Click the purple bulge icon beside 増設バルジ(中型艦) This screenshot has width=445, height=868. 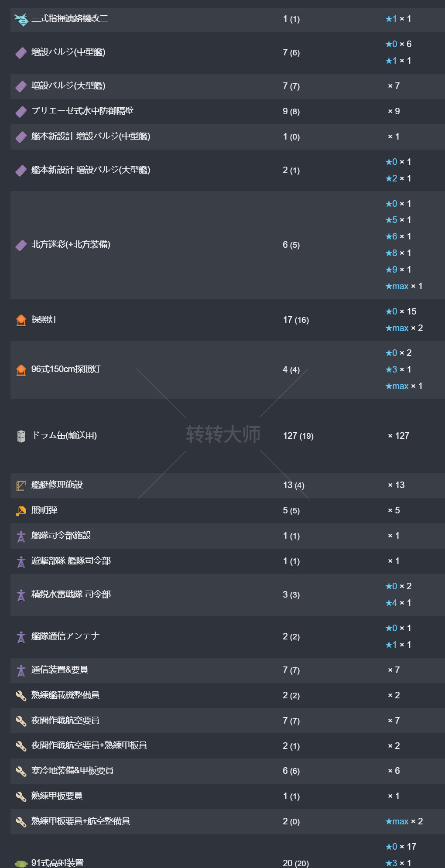click(x=21, y=53)
